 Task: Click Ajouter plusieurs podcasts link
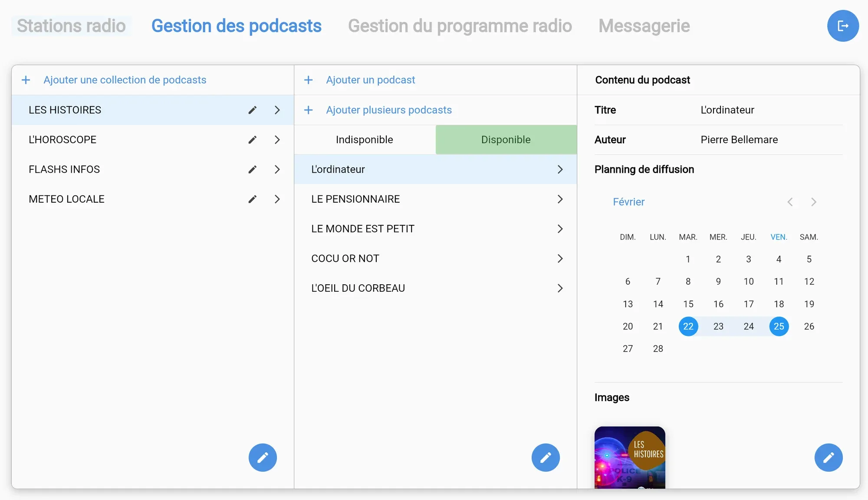[x=389, y=110]
